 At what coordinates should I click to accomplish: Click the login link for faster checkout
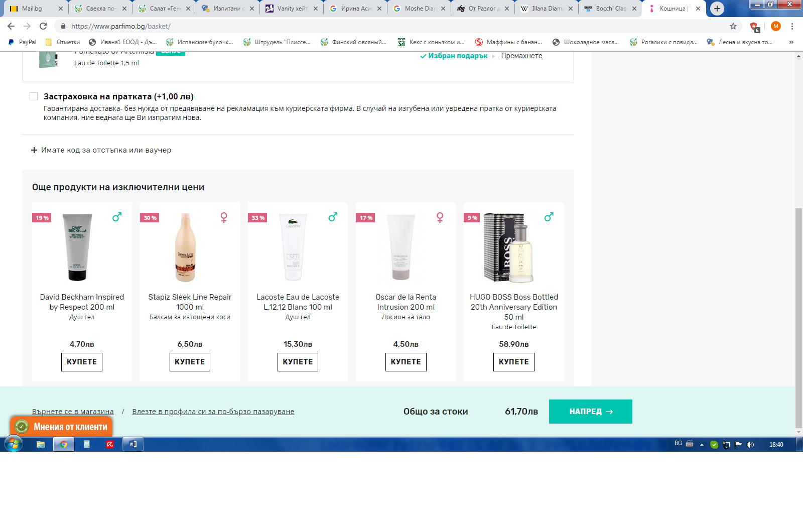(213, 412)
